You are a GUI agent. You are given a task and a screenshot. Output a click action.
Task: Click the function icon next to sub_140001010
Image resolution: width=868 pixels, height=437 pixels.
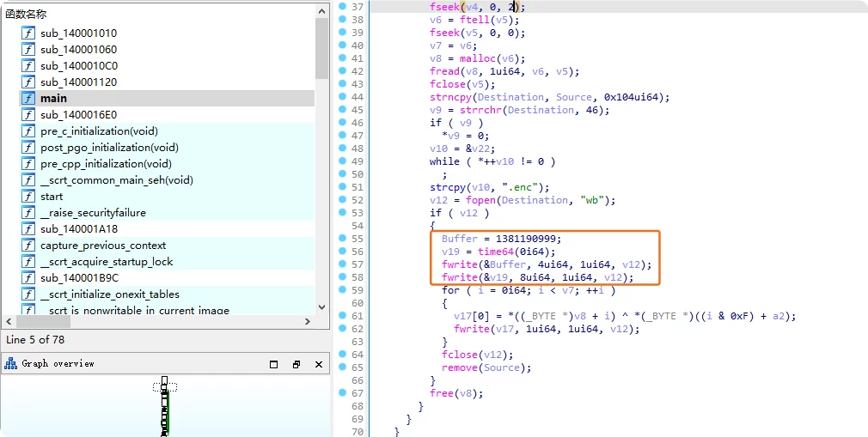[x=28, y=33]
